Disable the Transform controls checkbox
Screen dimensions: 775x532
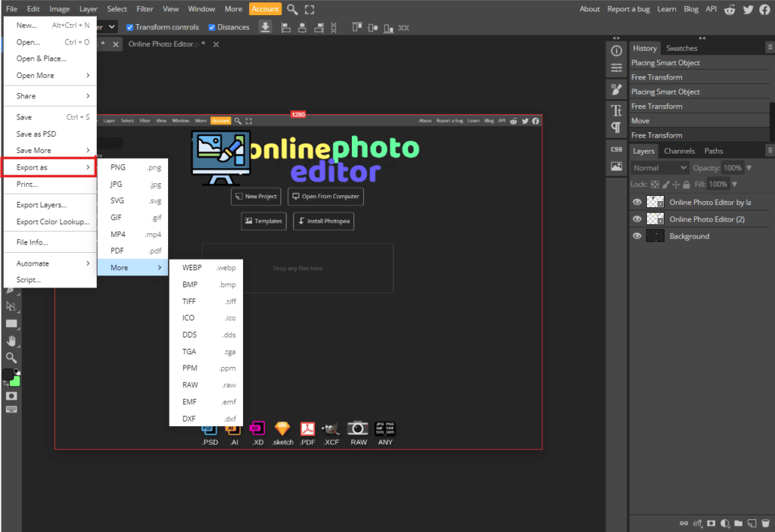coord(129,26)
